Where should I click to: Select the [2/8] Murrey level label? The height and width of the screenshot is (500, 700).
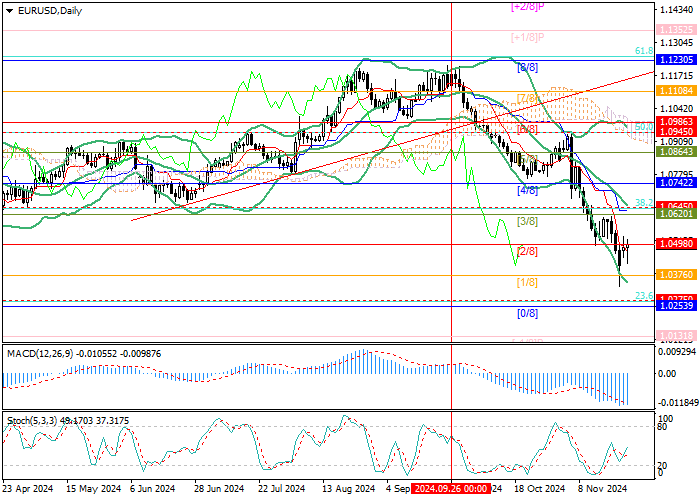[527, 251]
